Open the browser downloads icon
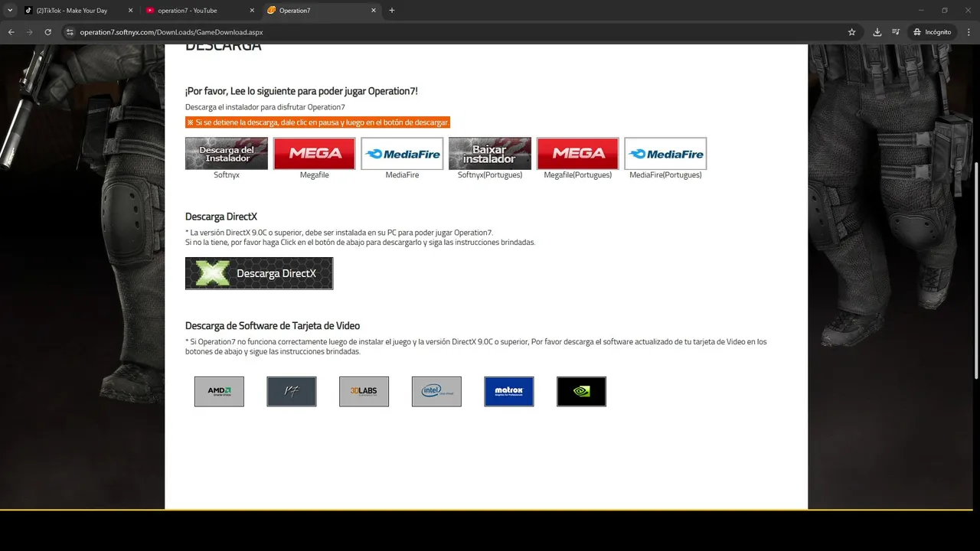 click(x=877, y=32)
